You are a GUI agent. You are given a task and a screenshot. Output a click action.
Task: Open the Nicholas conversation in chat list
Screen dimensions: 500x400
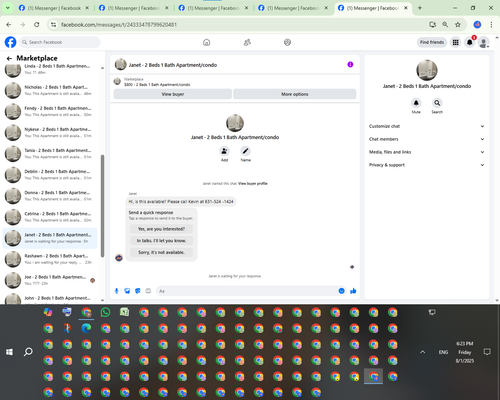50,90
